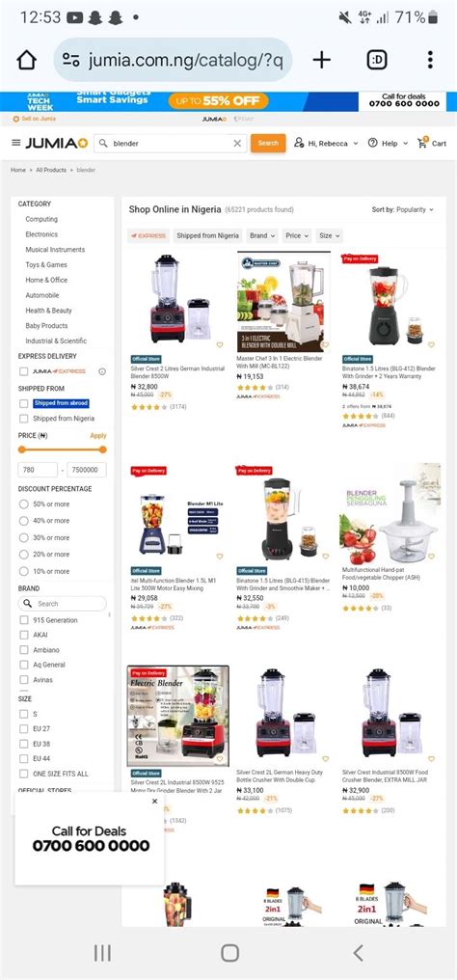Screen dimensions: 457x980
Task: Open the browser tab switcher icon
Action: [x=376, y=60]
